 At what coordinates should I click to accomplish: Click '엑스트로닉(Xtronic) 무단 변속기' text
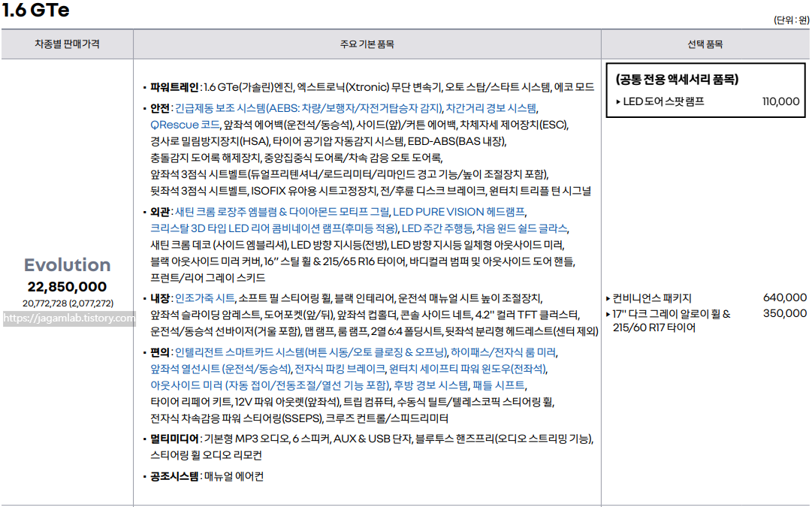368,87
